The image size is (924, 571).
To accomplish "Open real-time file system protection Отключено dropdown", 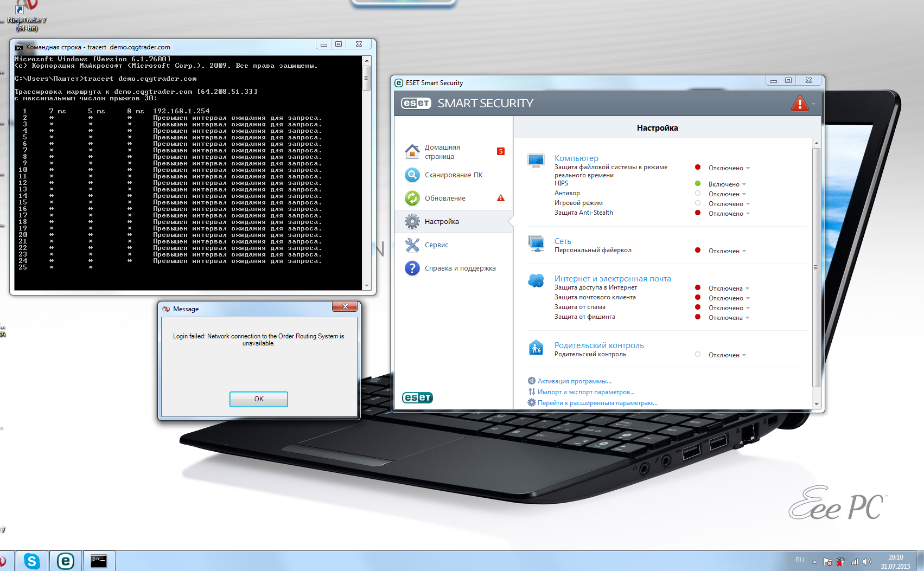I will tap(729, 168).
